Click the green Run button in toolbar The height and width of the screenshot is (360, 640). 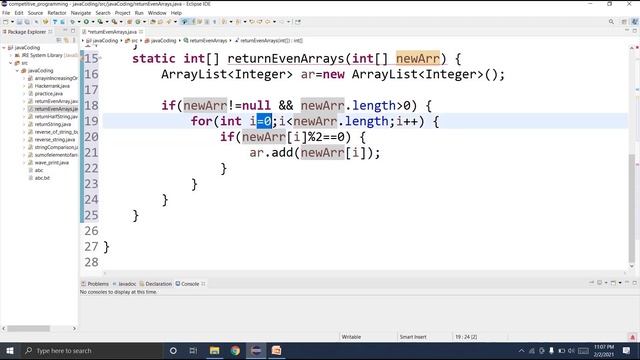86,22
